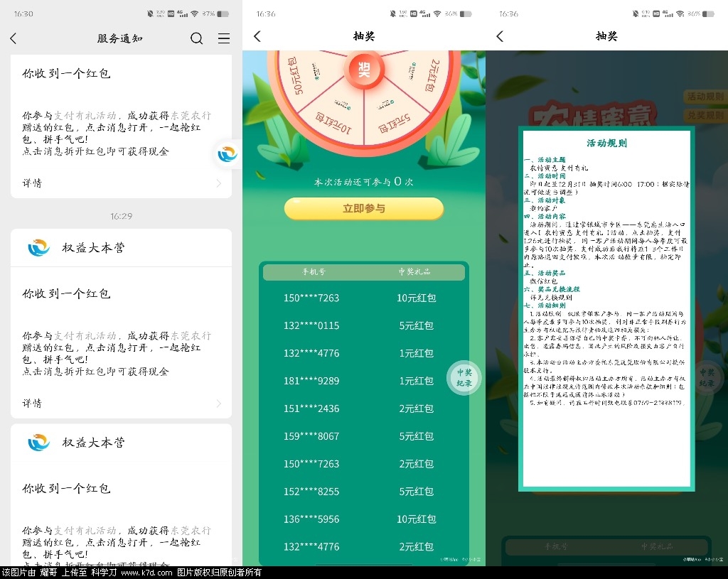Tap back arrow on the screen showing 活动规则 popup

(500, 36)
